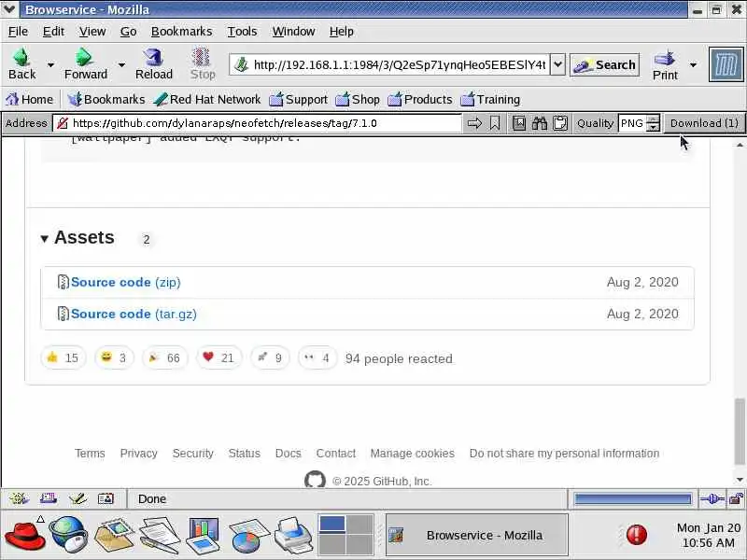Click the Navigator icon in status bar
The width and height of the screenshot is (747, 560).
pyautogui.click(x=19, y=499)
